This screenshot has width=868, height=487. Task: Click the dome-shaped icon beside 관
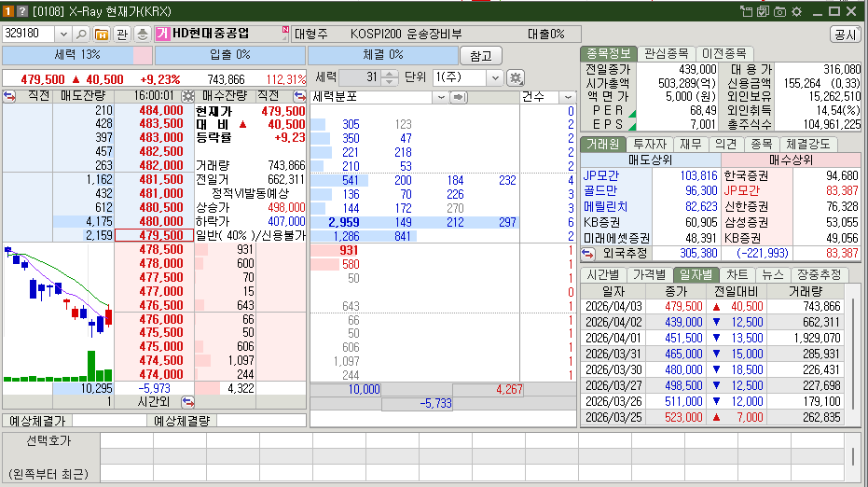[143, 35]
